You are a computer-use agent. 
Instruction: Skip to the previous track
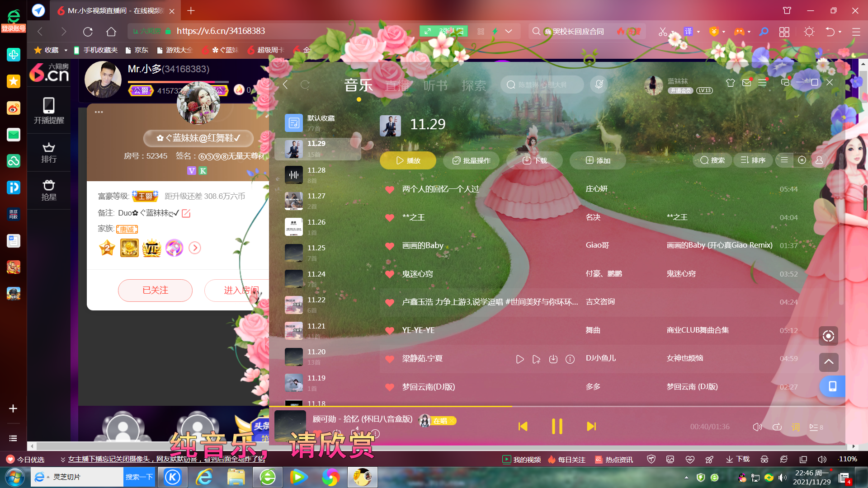point(523,427)
